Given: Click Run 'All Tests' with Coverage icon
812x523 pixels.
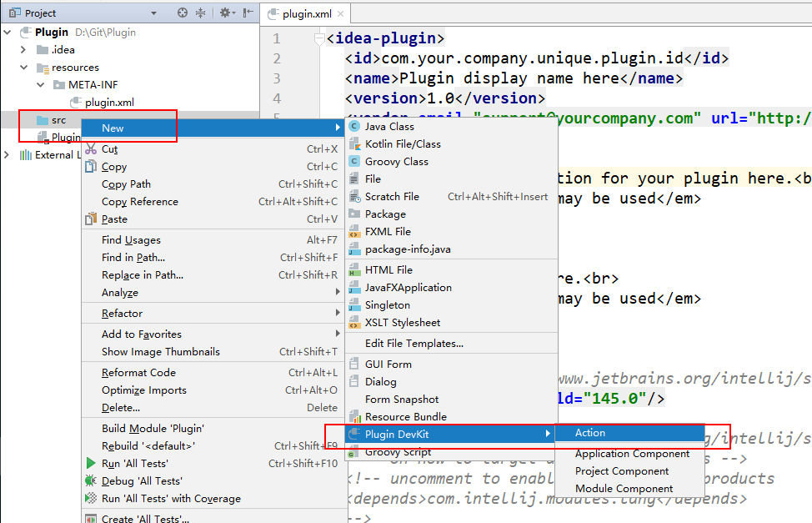Looking at the screenshot, I should pos(91,499).
